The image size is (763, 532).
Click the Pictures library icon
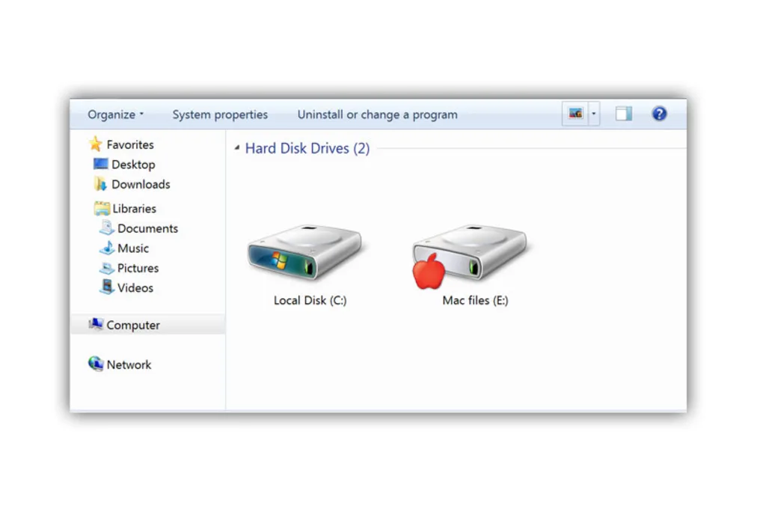[x=106, y=268]
